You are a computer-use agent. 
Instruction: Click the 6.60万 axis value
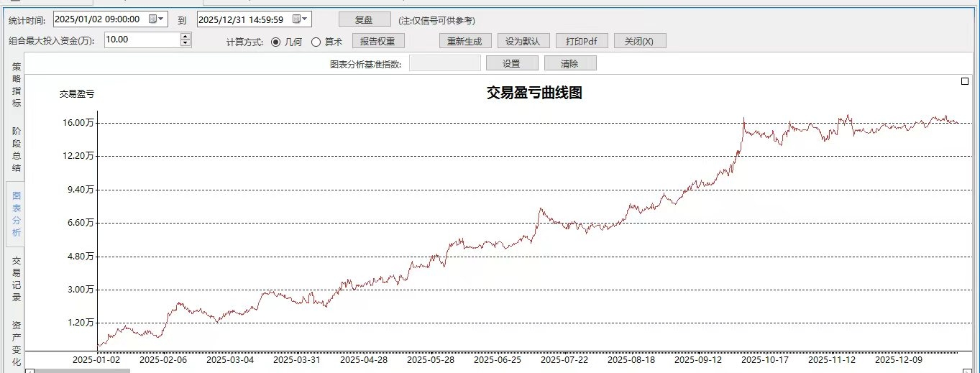click(80, 222)
